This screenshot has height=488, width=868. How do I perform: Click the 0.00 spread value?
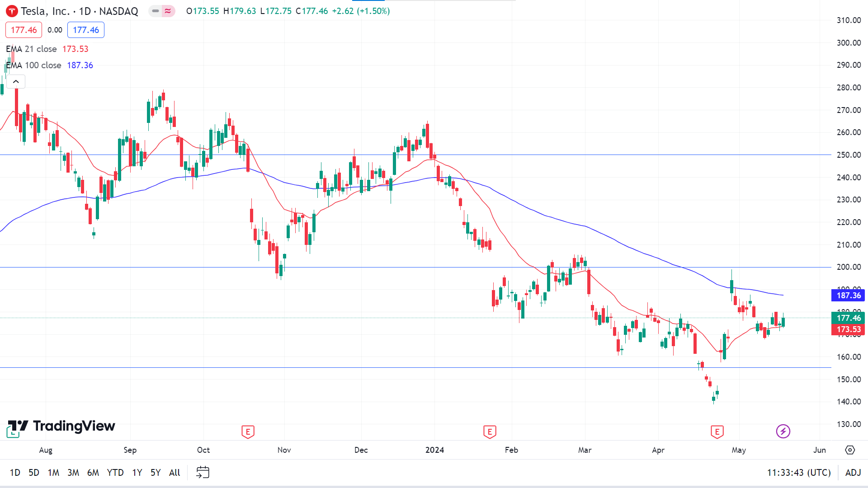55,30
